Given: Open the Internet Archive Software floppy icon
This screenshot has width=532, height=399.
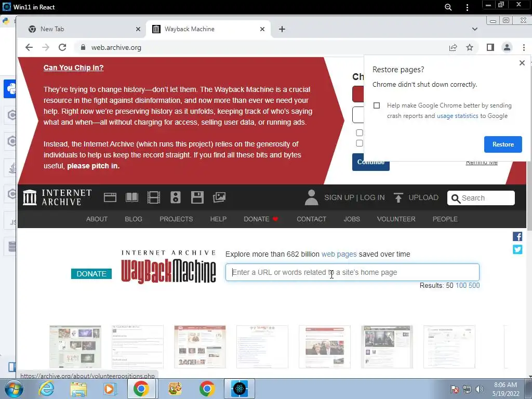Looking at the screenshot, I should (x=197, y=197).
